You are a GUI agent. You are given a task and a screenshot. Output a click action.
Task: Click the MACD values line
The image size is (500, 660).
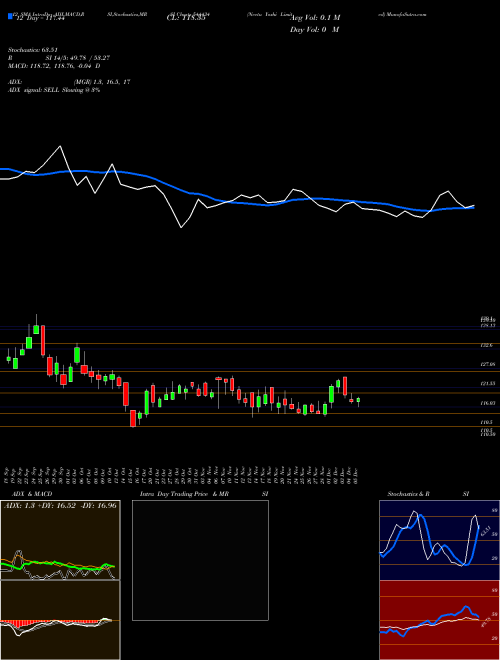click(x=54, y=66)
